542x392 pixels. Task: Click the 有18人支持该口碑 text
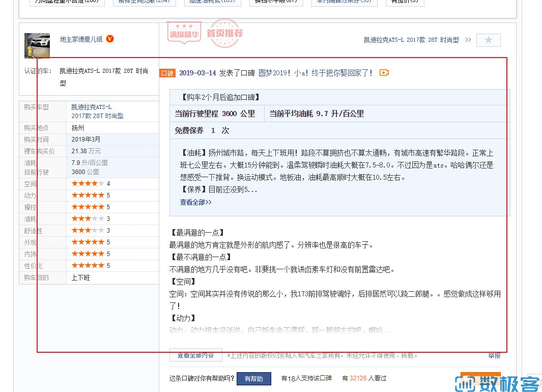click(306, 378)
